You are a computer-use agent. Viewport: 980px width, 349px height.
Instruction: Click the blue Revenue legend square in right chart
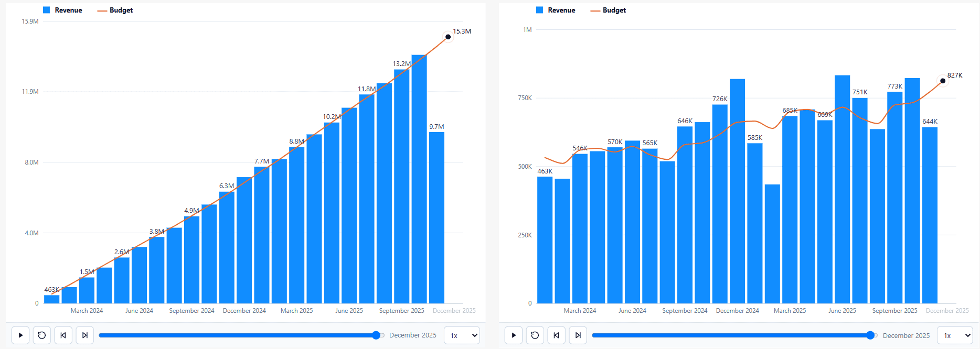539,10
